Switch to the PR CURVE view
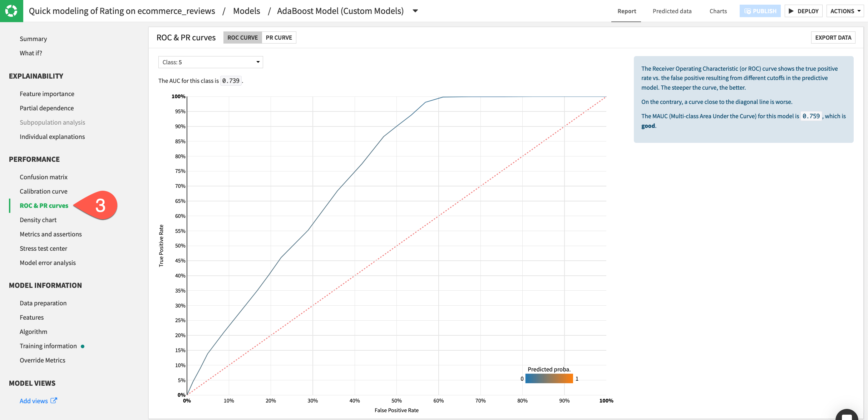The width and height of the screenshot is (868, 420). coord(279,37)
